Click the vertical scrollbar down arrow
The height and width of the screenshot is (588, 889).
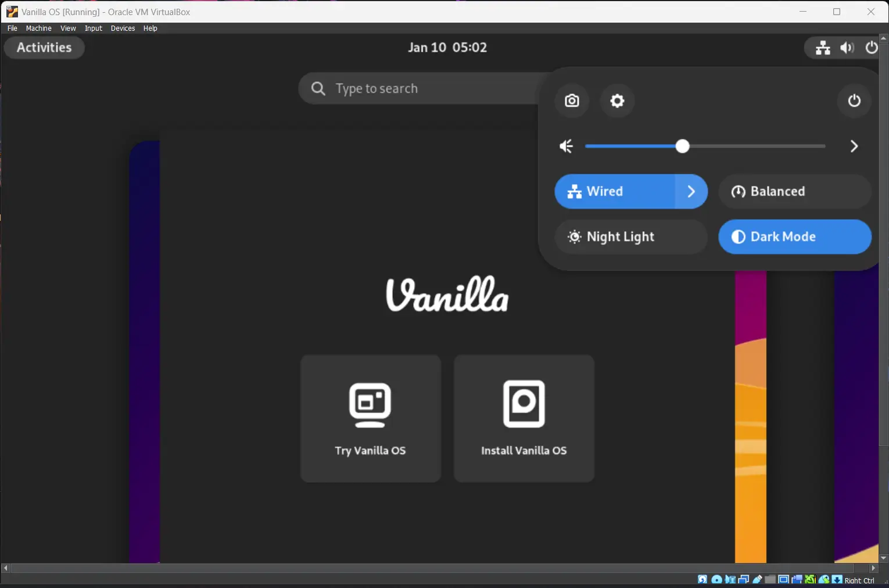(x=884, y=558)
